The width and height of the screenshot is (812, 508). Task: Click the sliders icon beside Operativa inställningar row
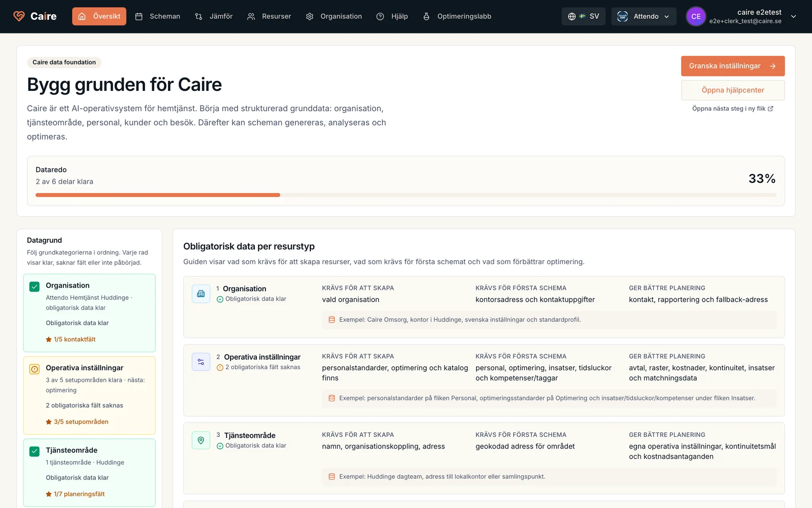[201, 362]
